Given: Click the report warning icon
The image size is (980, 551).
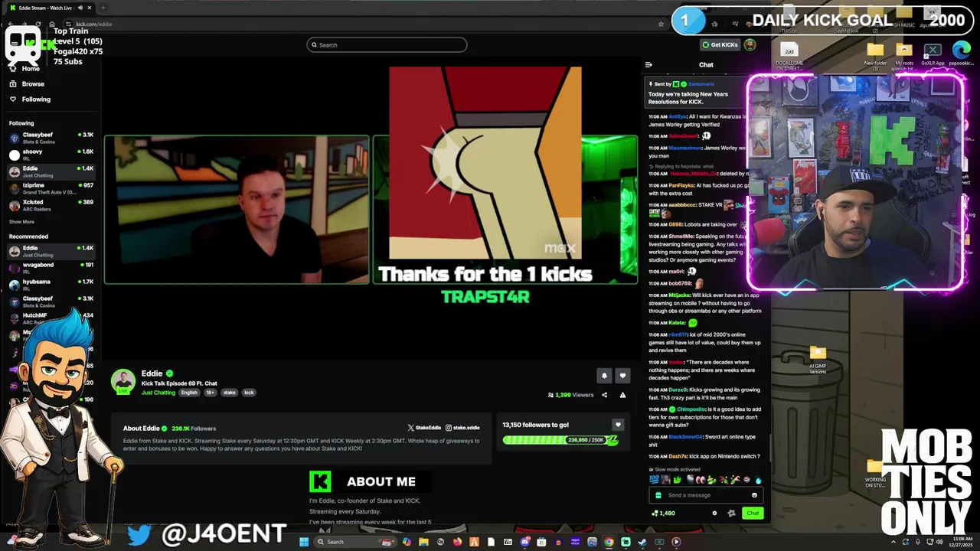Looking at the screenshot, I should 622,395.
